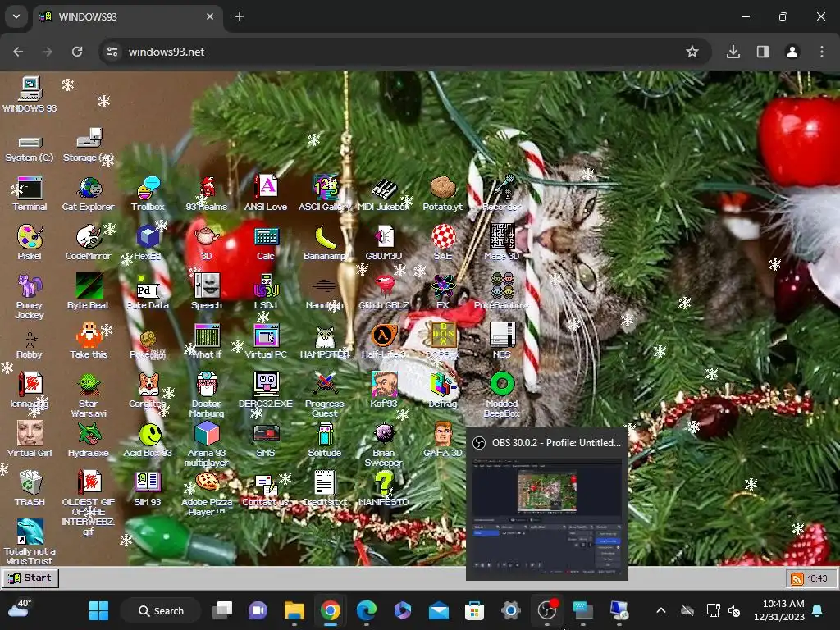Image resolution: width=840 pixels, height=630 pixels.
Task: Select the WINDOWS93 browser tab
Action: click(x=127, y=16)
